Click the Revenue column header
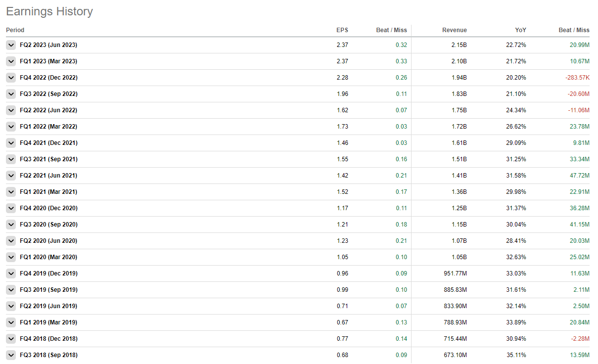The height and width of the screenshot is (364, 598). tap(454, 30)
